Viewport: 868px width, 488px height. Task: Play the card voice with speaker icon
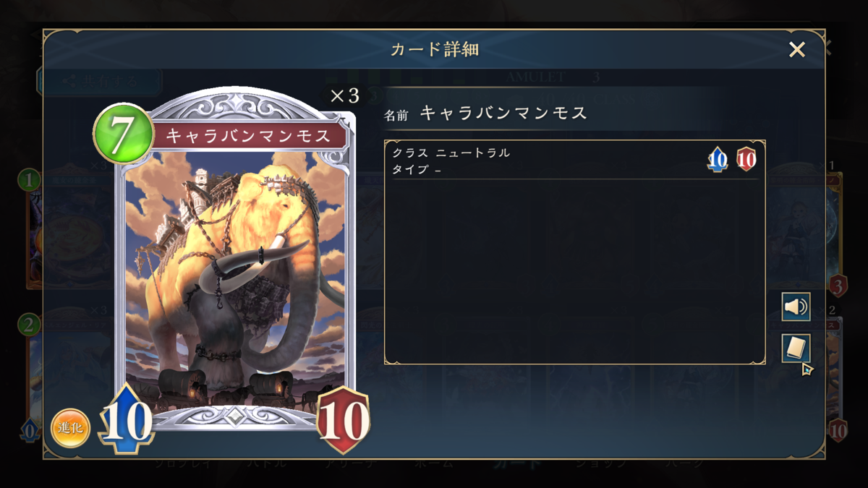pyautogui.click(x=796, y=307)
